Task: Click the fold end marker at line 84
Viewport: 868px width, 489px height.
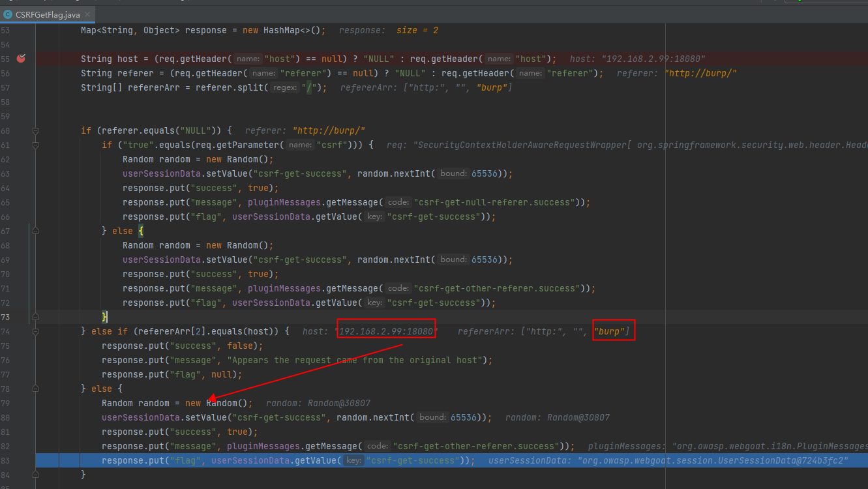Action: [36, 475]
